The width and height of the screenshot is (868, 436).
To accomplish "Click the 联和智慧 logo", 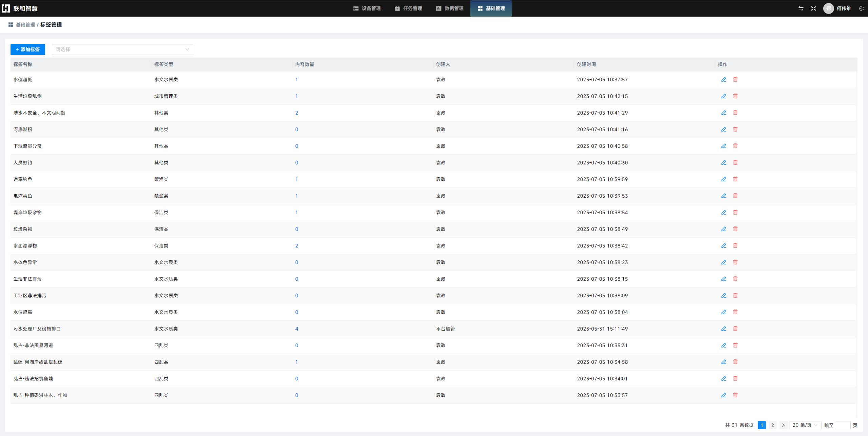I will pos(20,8).
